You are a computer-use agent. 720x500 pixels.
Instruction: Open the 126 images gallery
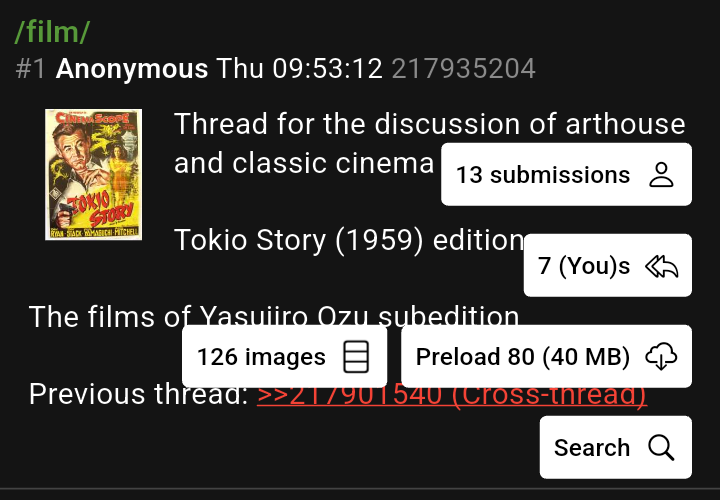pos(284,356)
